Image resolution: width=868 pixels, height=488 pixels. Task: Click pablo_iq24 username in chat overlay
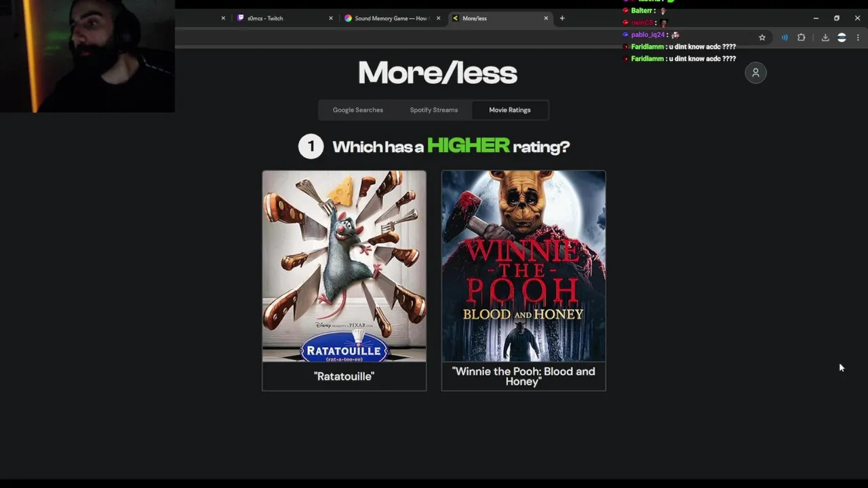click(648, 35)
